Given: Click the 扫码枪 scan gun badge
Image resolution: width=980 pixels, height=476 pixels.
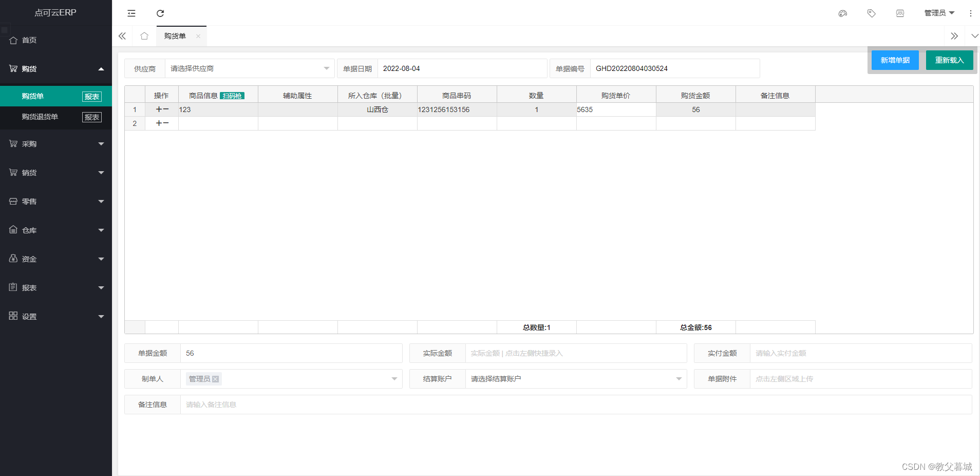Looking at the screenshot, I should pos(232,96).
